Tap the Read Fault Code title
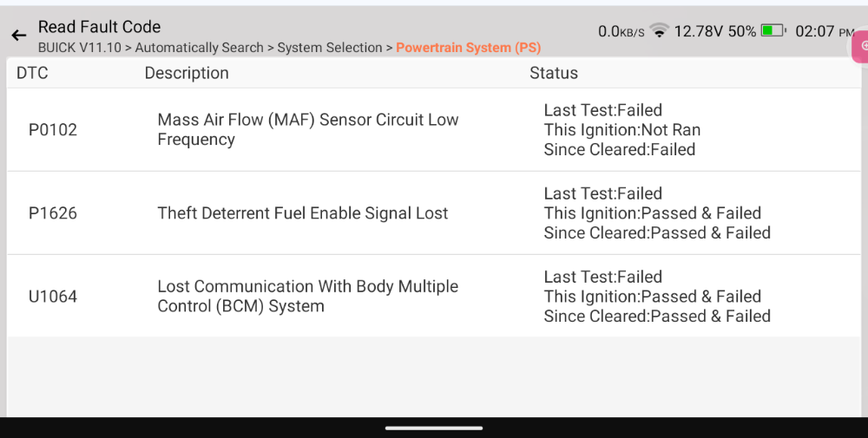 99,27
